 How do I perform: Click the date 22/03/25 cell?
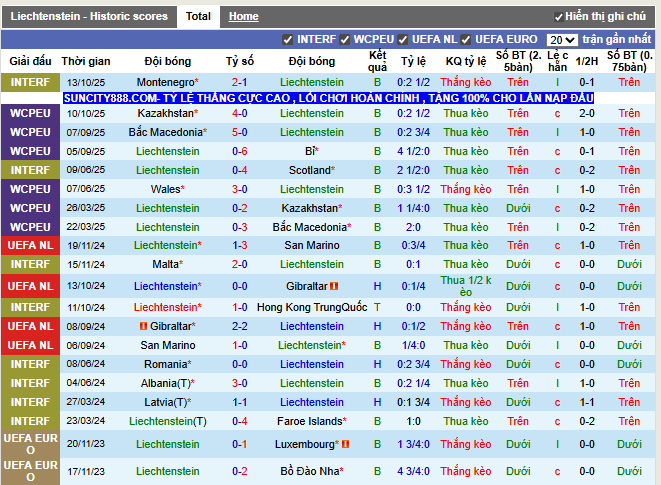(x=86, y=227)
